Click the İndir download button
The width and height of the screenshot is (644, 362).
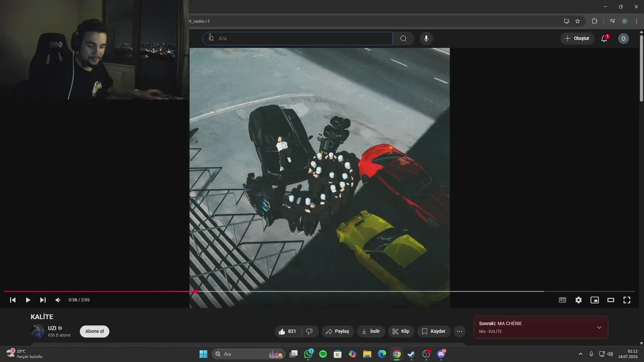pyautogui.click(x=371, y=331)
